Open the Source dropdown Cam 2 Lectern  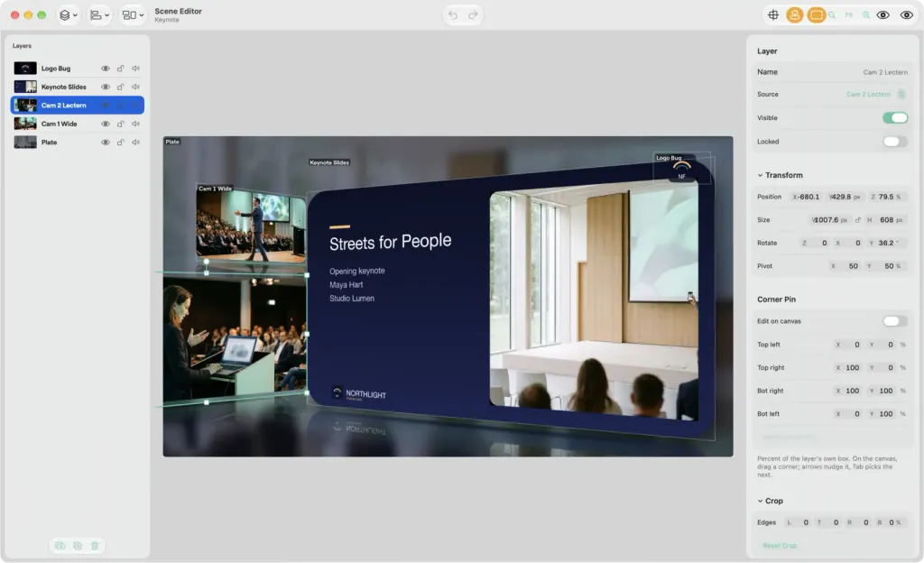click(x=875, y=94)
